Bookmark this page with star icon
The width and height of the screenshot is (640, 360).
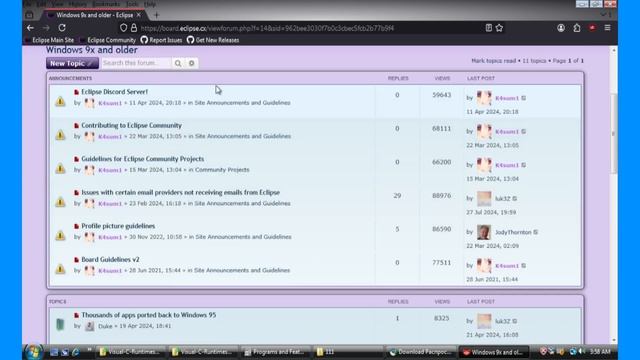(499, 28)
